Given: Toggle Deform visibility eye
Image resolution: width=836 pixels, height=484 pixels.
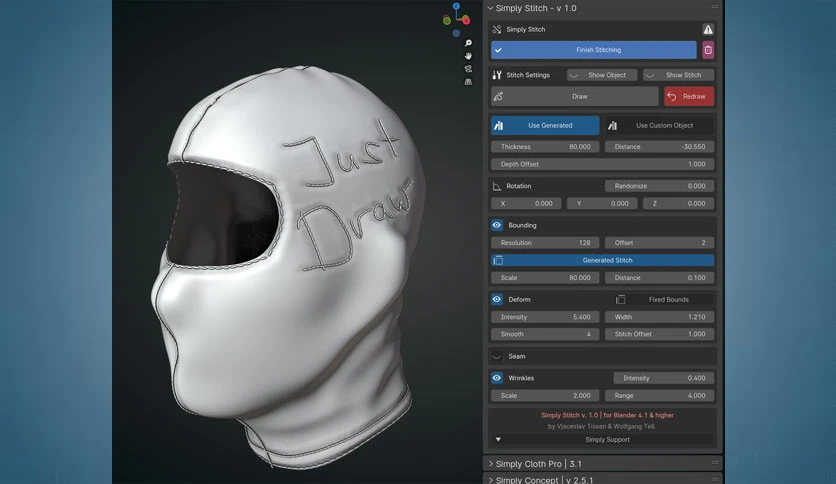Looking at the screenshot, I should point(497,300).
